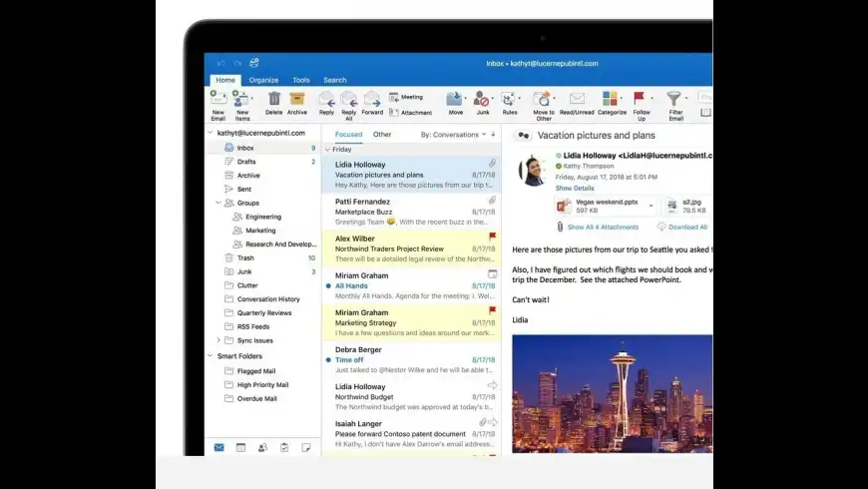Click the Follow Up flag
Viewport: 868px width, 489px height.
pyautogui.click(x=641, y=105)
